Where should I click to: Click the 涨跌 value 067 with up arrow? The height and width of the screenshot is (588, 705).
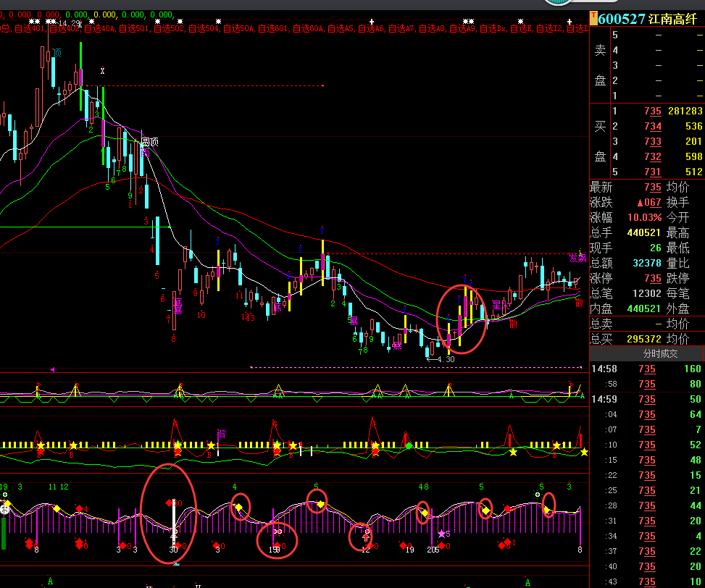[x=648, y=202]
